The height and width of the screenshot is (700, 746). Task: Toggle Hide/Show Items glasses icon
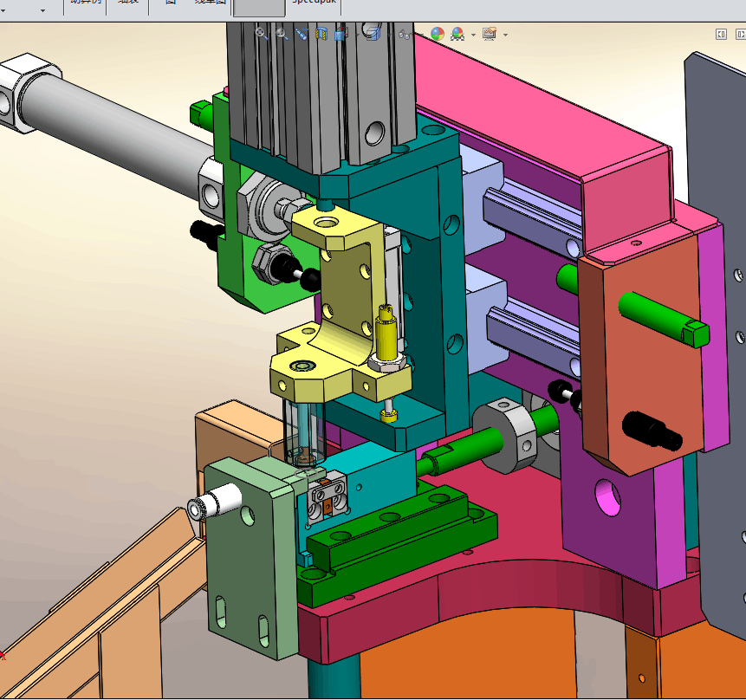405,35
